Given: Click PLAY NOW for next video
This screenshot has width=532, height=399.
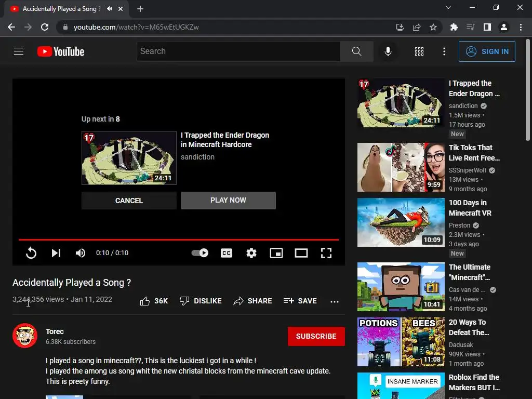Looking at the screenshot, I should click(229, 200).
